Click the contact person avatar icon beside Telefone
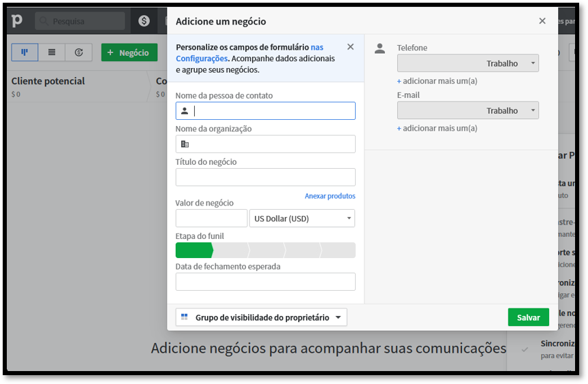 pyautogui.click(x=380, y=48)
